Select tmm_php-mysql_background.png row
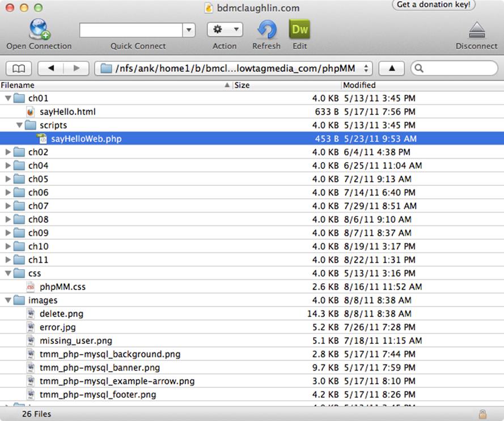Screen dimensions: 504x421 252,354
